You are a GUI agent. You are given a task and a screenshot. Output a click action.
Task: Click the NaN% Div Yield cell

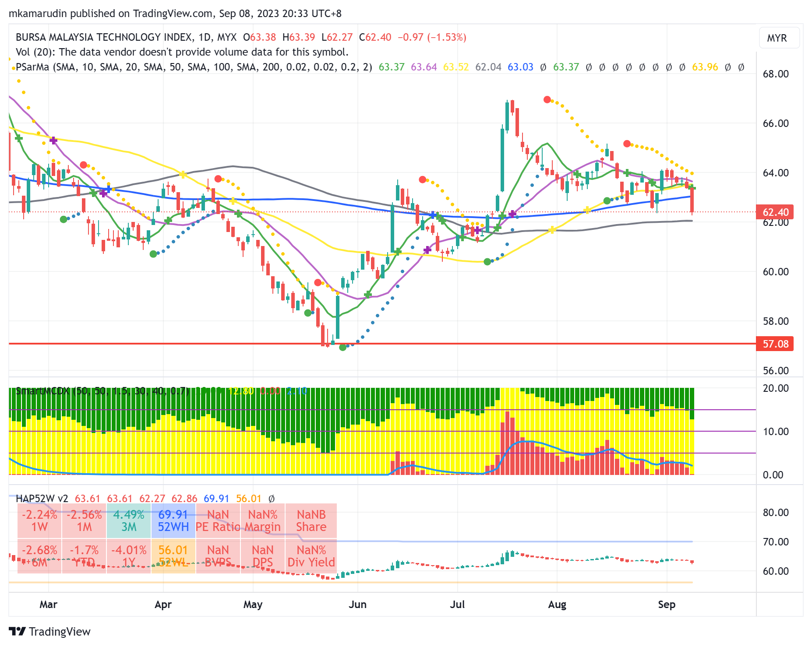[311, 556]
